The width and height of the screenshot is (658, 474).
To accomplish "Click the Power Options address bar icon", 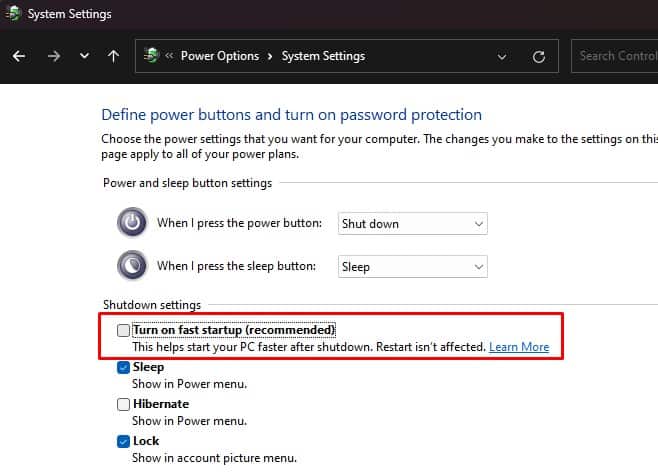I will [151, 55].
